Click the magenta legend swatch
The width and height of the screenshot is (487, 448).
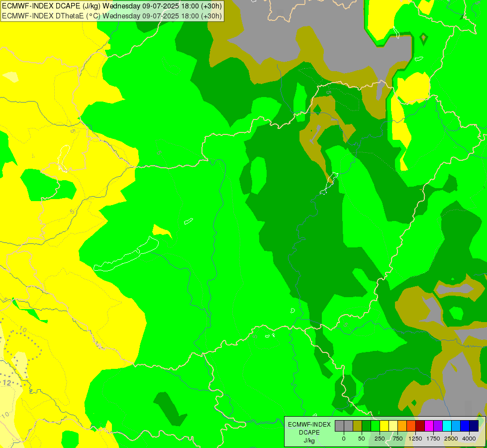(429, 426)
